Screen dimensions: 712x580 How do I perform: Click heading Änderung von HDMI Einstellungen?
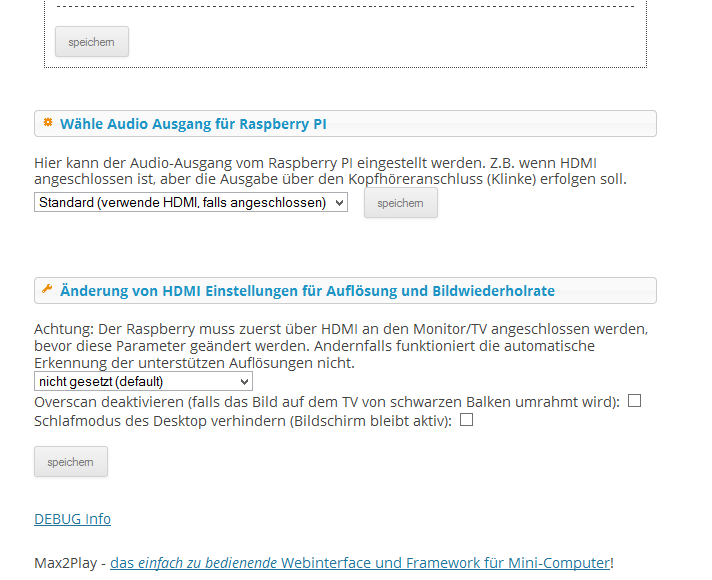tap(307, 291)
